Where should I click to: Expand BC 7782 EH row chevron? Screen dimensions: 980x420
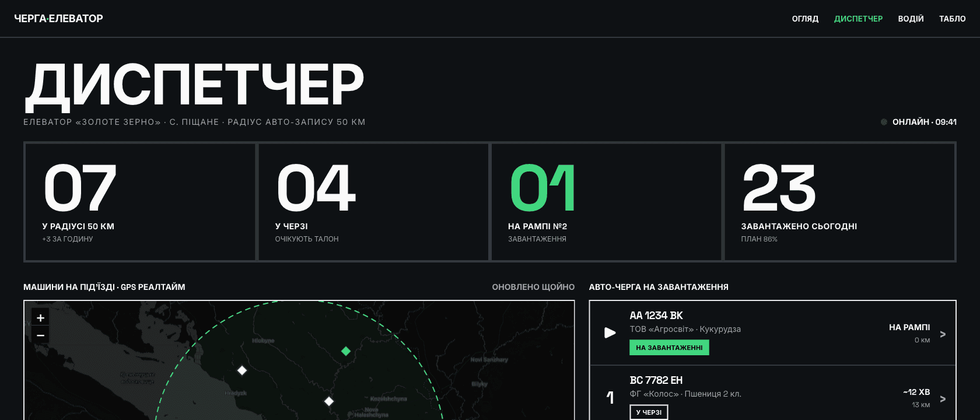pyautogui.click(x=943, y=399)
